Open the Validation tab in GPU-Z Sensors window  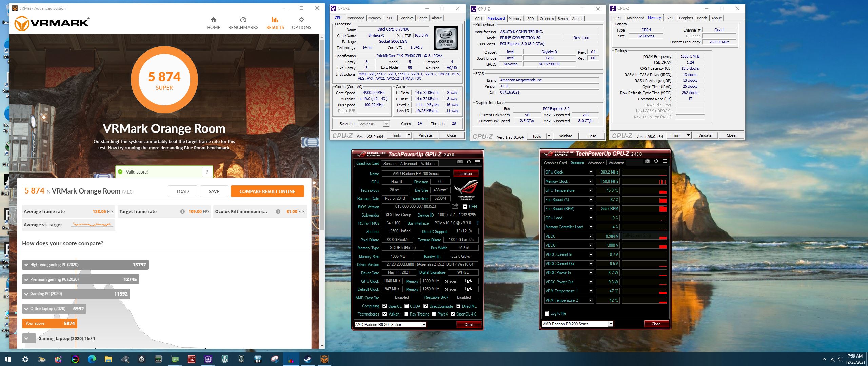point(616,163)
